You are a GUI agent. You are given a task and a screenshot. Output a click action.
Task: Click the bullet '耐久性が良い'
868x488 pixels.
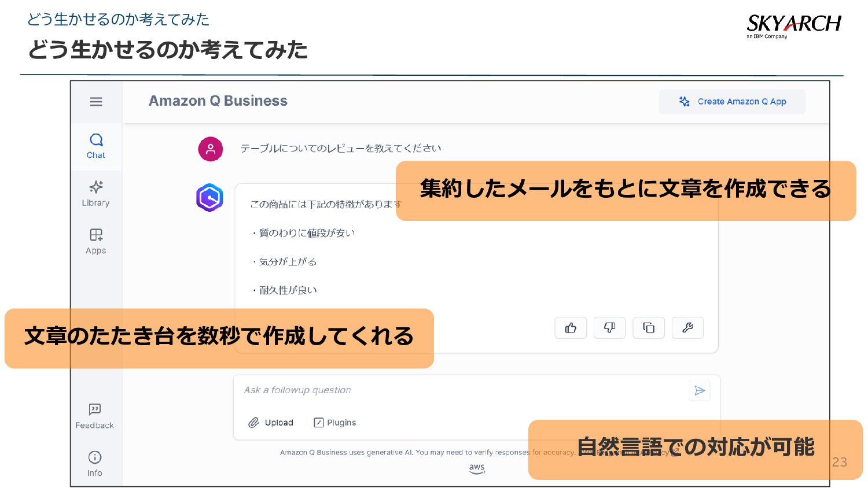pyautogui.click(x=284, y=290)
